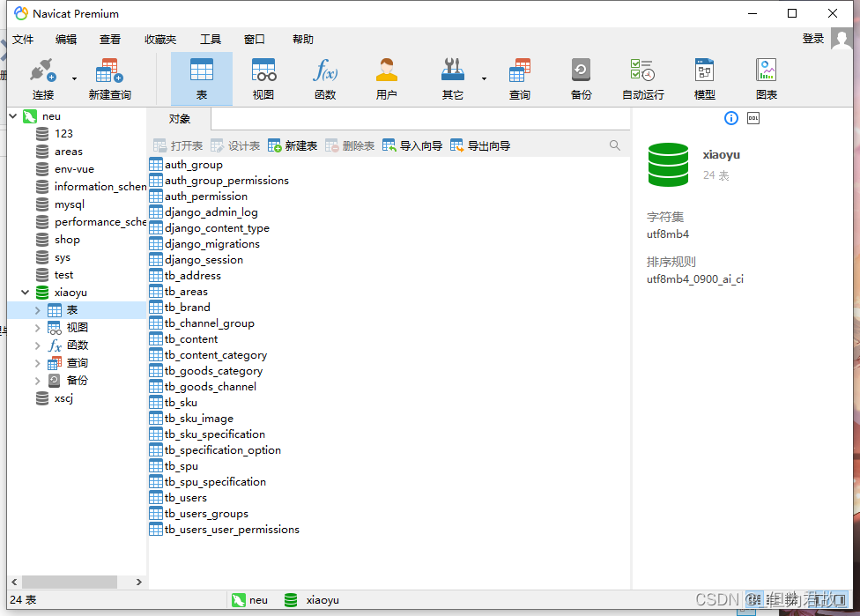The width and height of the screenshot is (860, 616).
Task: Click the search magnifier in object toolbar
Action: (x=615, y=145)
